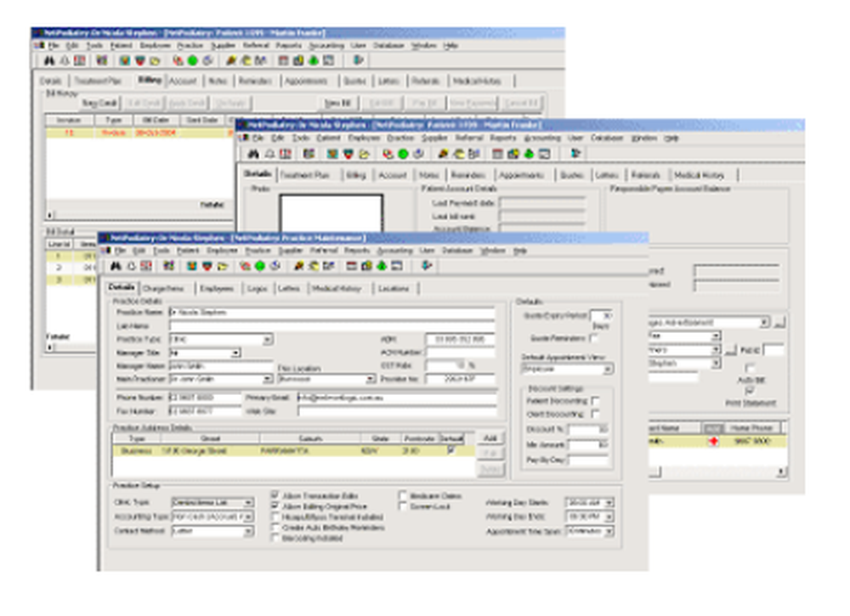Click red shield icon in Practice Maintenance toolbar
The image size is (850, 616).
click(207, 266)
